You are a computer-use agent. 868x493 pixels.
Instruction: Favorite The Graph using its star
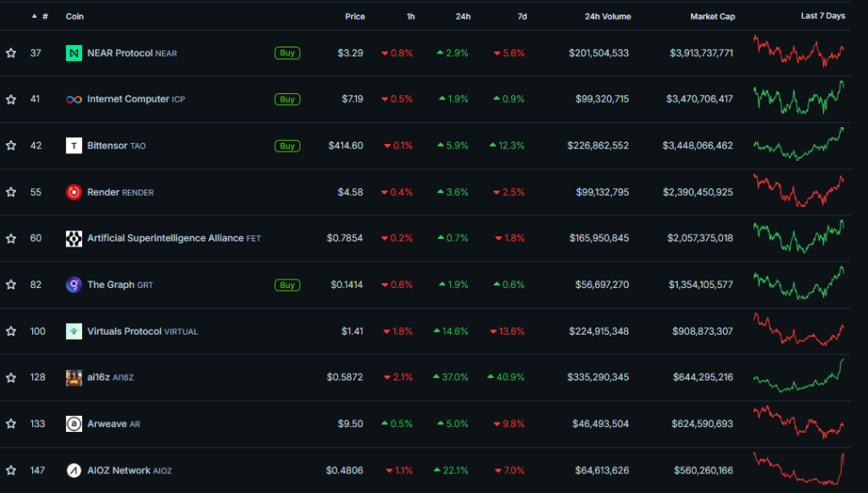click(x=11, y=285)
